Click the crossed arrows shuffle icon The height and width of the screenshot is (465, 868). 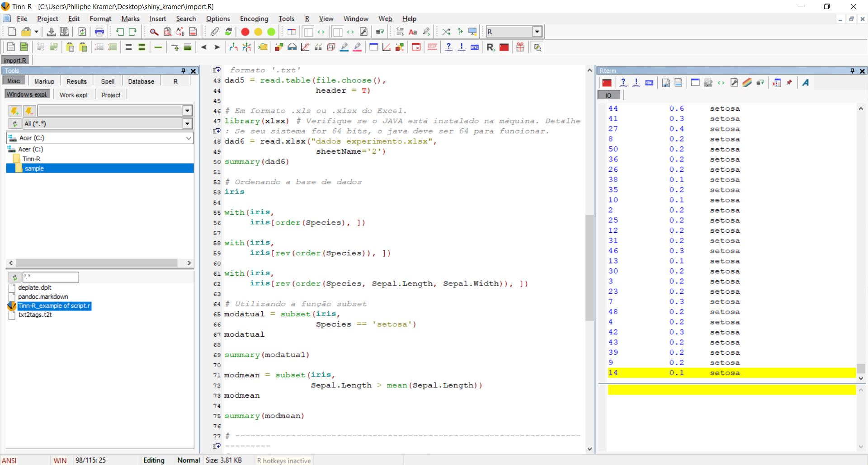point(446,32)
